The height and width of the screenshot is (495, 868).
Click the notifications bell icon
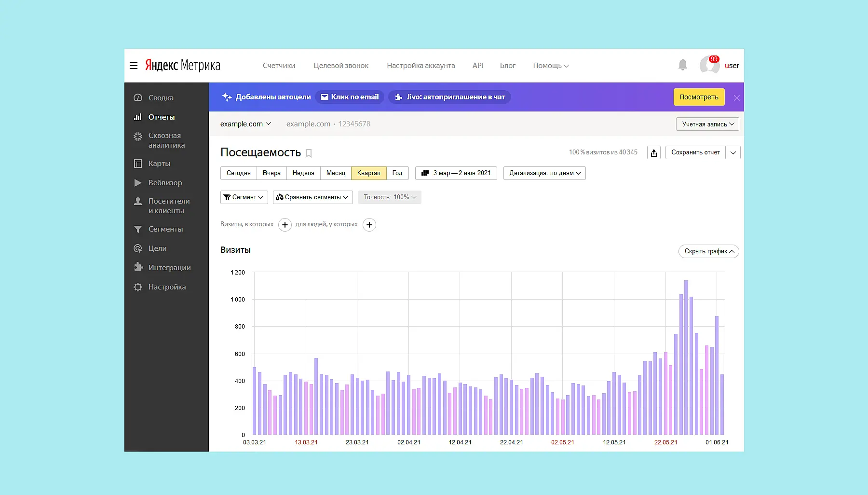682,65
